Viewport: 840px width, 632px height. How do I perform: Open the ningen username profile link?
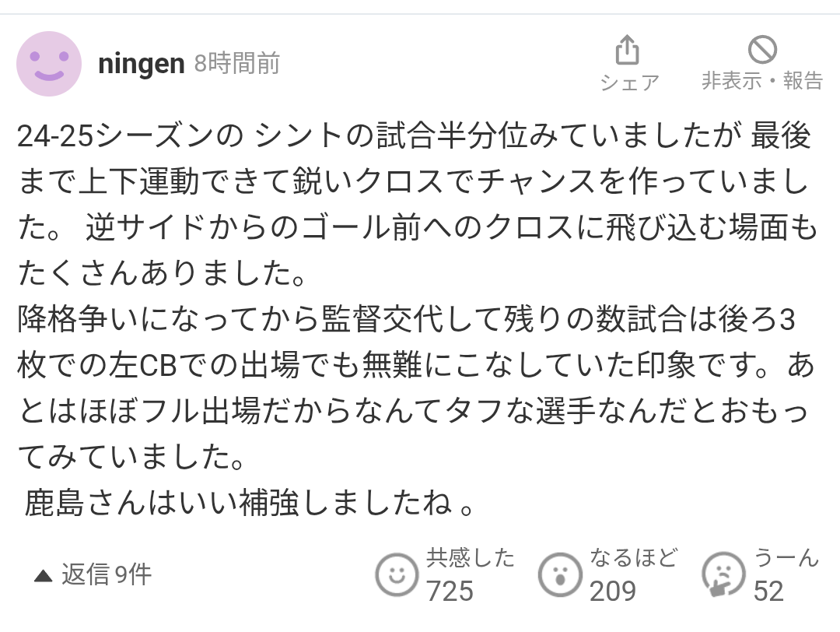pos(142,65)
